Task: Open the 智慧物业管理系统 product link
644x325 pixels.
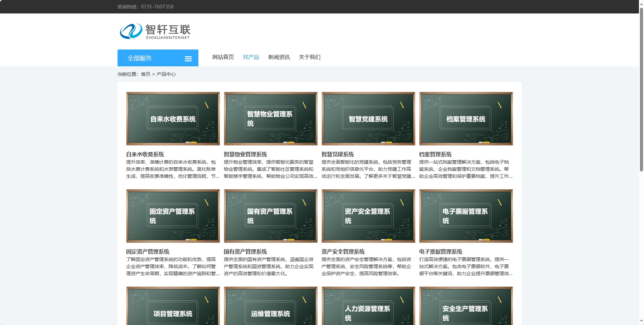Action: click(245, 154)
